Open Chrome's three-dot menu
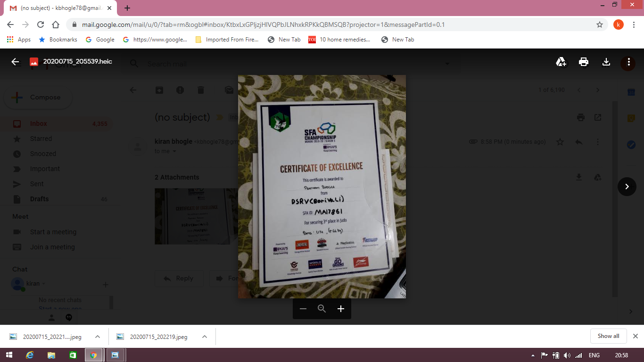The width and height of the screenshot is (644, 362). pyautogui.click(x=634, y=25)
